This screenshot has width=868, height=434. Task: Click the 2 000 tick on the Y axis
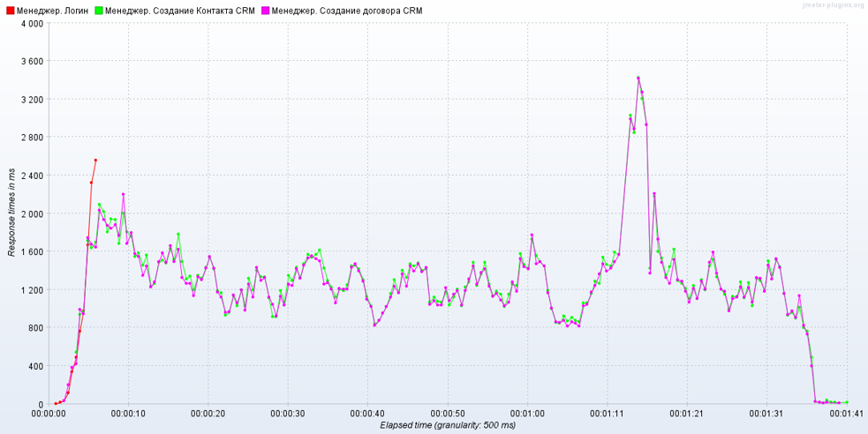pyautogui.click(x=31, y=213)
